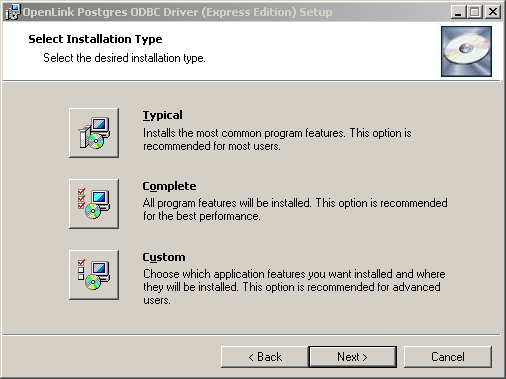Choose the Typical installation icon button
The image size is (506, 379).
click(94, 133)
